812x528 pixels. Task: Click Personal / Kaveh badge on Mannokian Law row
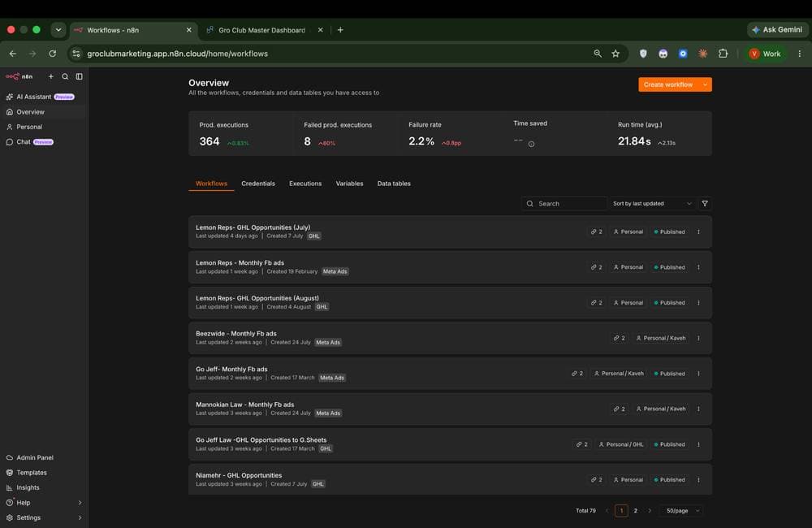click(x=661, y=409)
